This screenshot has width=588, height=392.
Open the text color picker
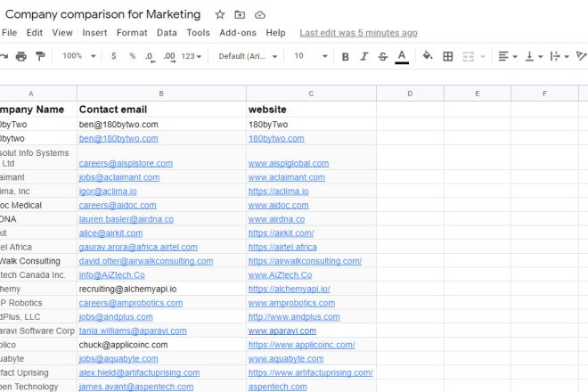[402, 57]
